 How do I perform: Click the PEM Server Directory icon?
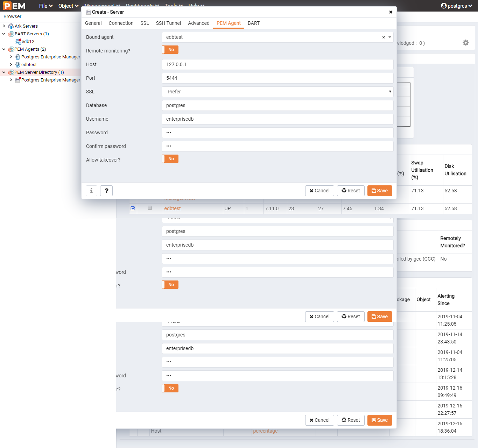coord(11,72)
